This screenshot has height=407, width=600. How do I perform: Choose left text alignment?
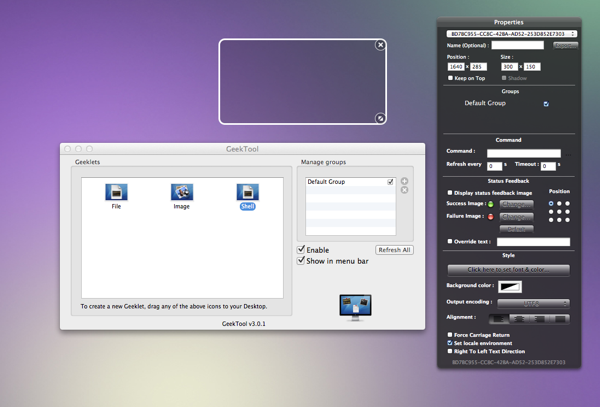tap(499, 319)
